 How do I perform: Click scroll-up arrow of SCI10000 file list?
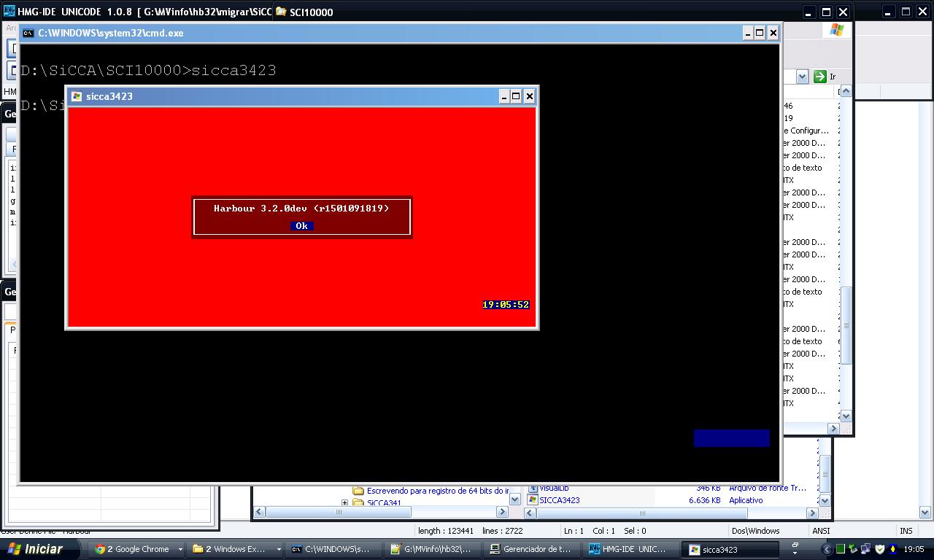click(x=846, y=91)
